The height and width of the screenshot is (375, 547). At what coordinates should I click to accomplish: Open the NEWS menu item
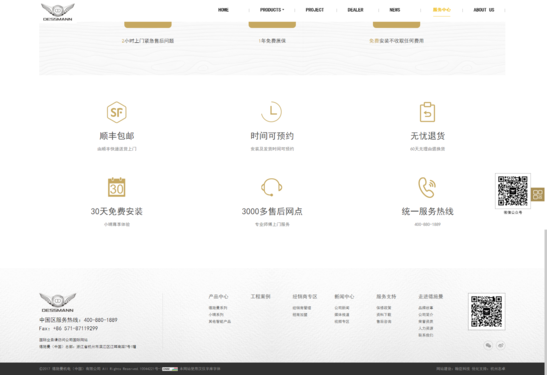395,10
